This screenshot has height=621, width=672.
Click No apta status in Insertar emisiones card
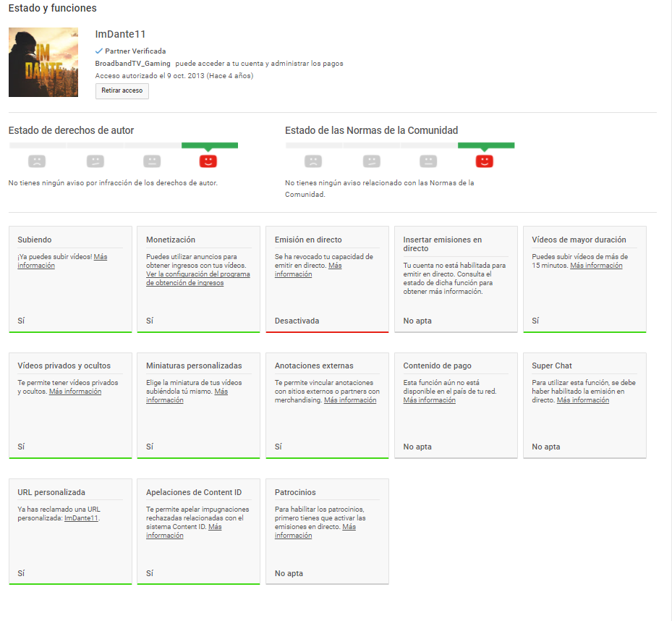[417, 321]
